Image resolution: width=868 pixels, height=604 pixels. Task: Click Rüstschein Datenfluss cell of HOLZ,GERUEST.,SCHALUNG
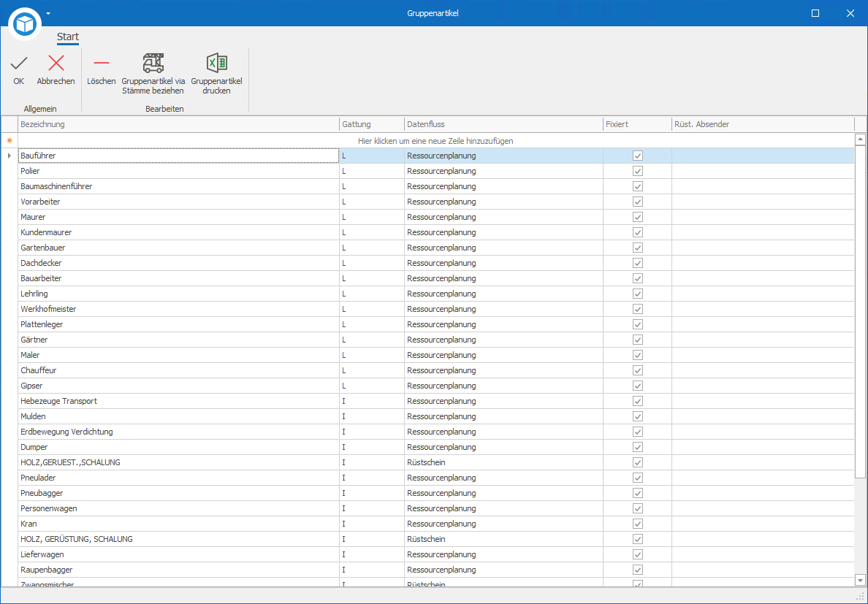pos(503,462)
